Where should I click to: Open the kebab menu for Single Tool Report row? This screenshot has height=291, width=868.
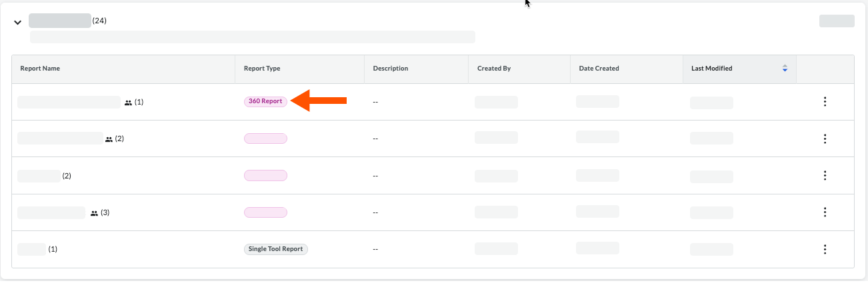pyautogui.click(x=825, y=249)
